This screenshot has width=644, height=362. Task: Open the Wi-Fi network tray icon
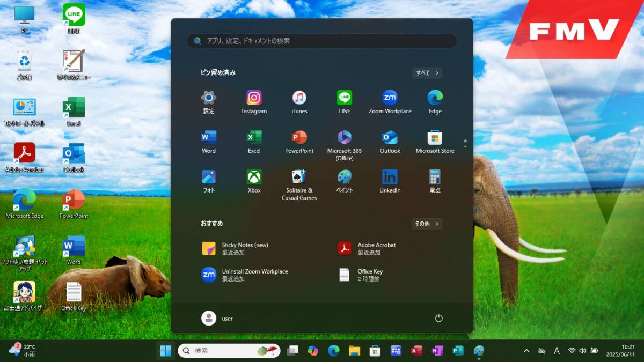pos(572,351)
